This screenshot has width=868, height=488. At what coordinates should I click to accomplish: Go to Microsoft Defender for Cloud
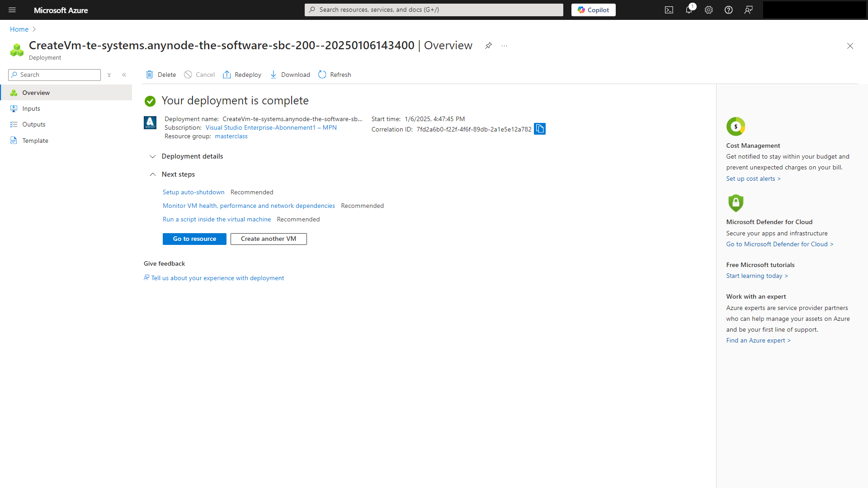(x=780, y=244)
